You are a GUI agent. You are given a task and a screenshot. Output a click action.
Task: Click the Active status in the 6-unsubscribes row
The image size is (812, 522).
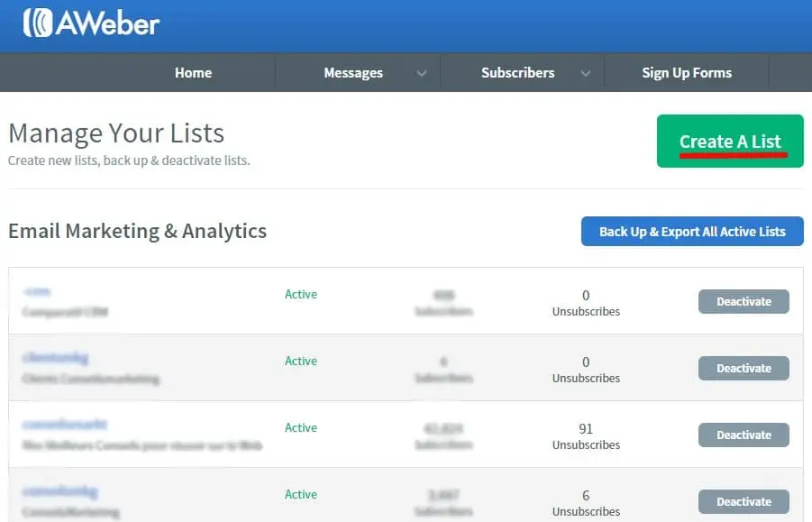(x=301, y=495)
